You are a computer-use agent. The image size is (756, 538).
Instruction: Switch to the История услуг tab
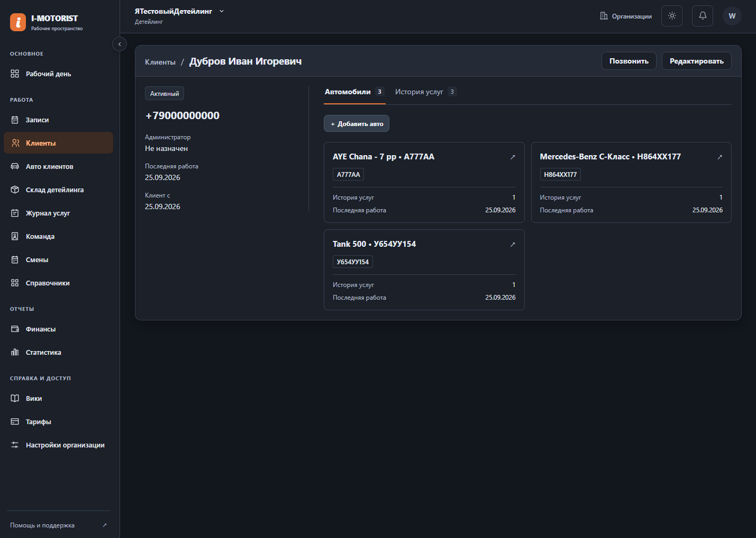coord(425,92)
